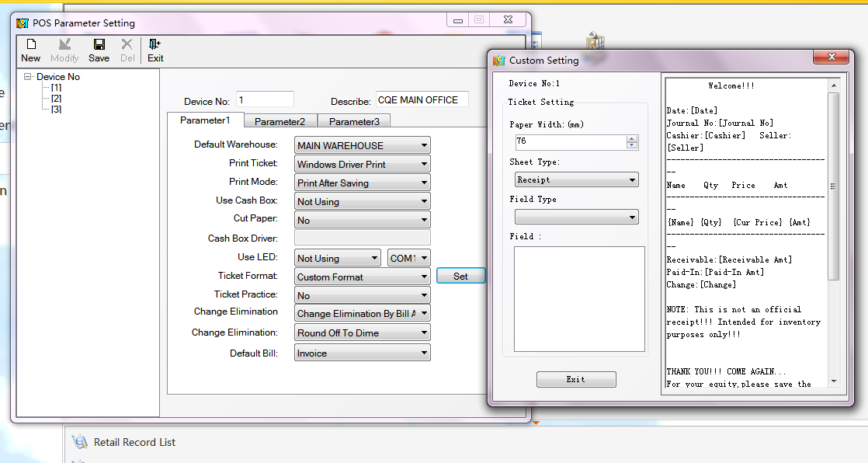Click the Set button
The height and width of the screenshot is (463, 868).
(460, 276)
